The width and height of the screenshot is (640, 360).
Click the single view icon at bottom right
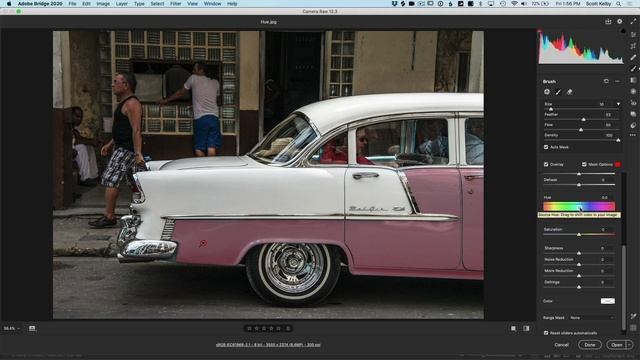(513, 328)
